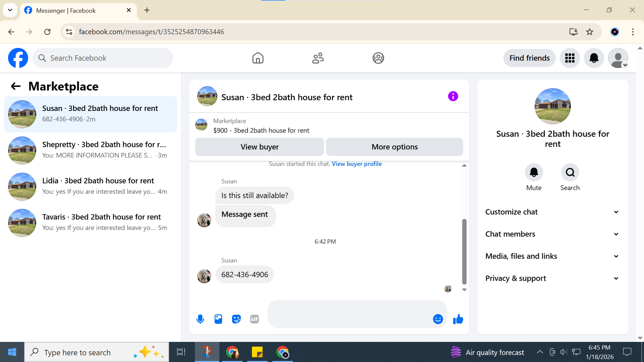Click the chat messages scrollbar thumb
Screen dimensions: 644x362
click(x=464, y=251)
